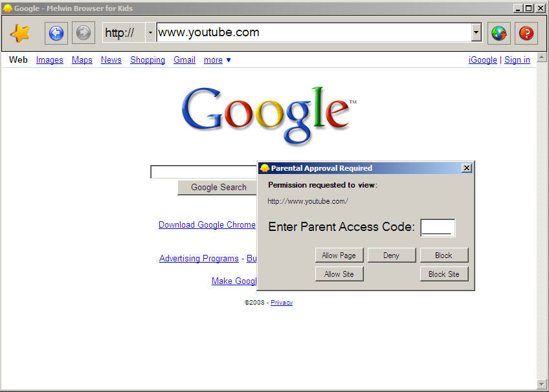
Task: Click the grey forward arrow button
Action: point(84,33)
